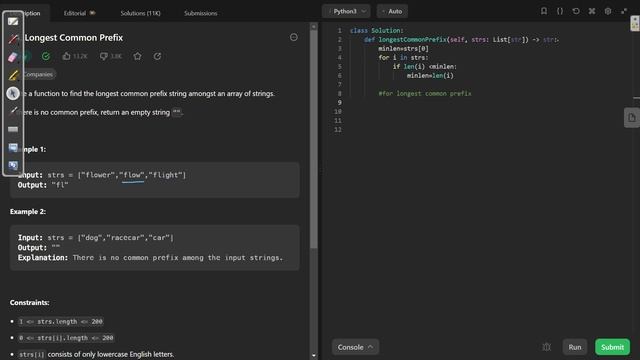Screen dimensions: 640x360
Task: Open the Submissions tab
Action: point(200,13)
